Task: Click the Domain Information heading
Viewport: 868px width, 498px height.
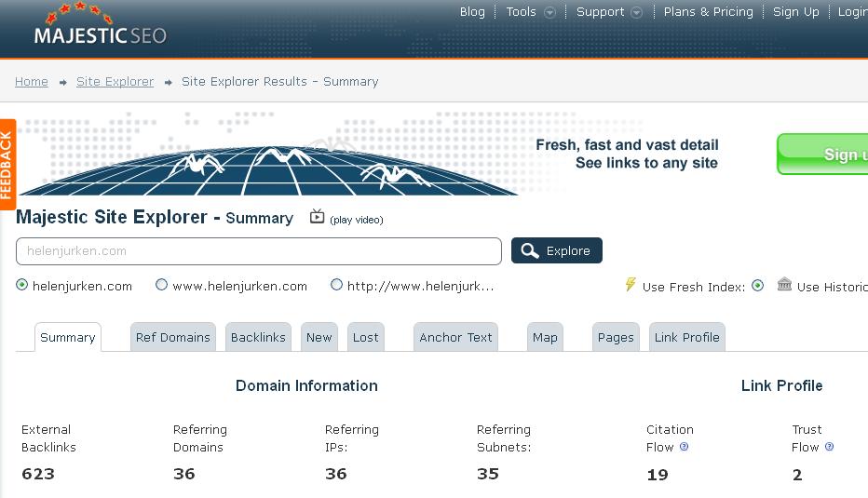Action: click(306, 385)
